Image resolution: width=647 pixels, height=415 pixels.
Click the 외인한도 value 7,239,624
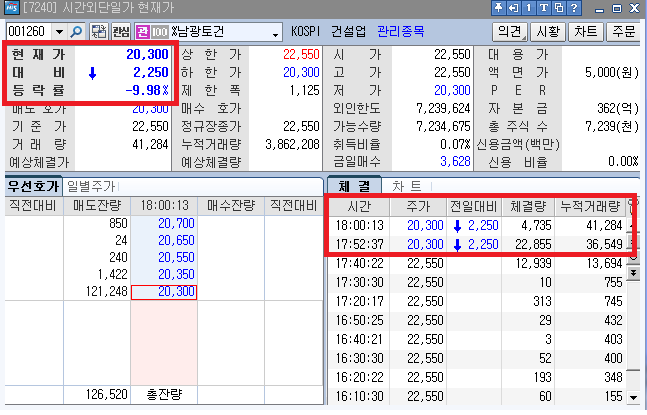click(x=443, y=108)
